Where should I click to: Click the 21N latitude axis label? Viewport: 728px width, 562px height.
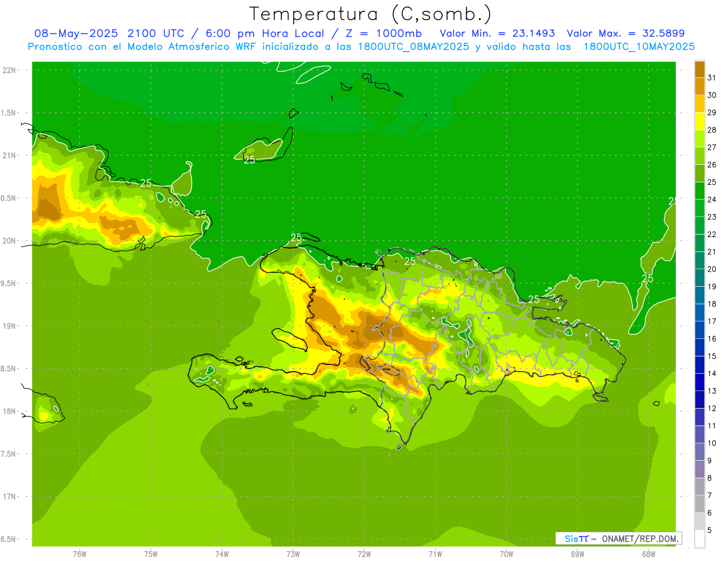coord(9,156)
